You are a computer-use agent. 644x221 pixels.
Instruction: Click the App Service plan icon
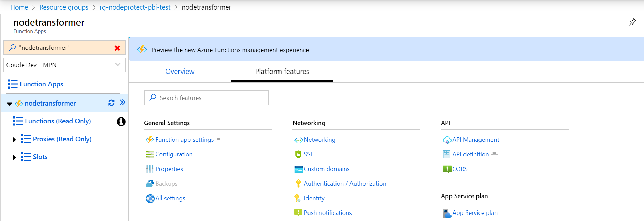[x=447, y=213]
